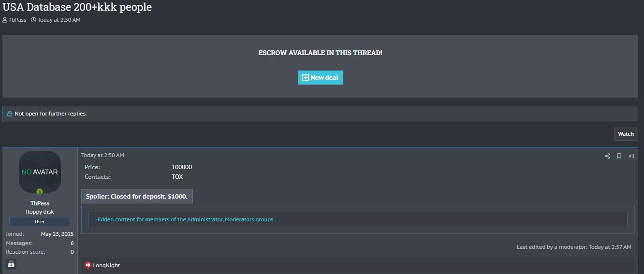Click the thread start time under the title
Image resolution: width=644 pixels, height=274 pixels.
[59, 20]
